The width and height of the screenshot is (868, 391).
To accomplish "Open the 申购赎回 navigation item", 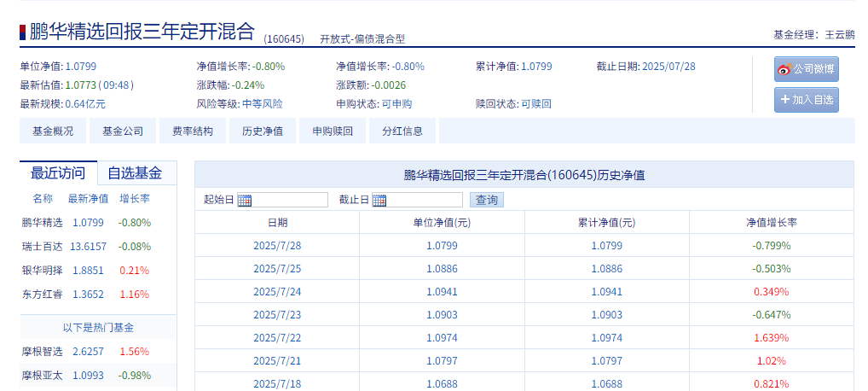I will (x=333, y=131).
